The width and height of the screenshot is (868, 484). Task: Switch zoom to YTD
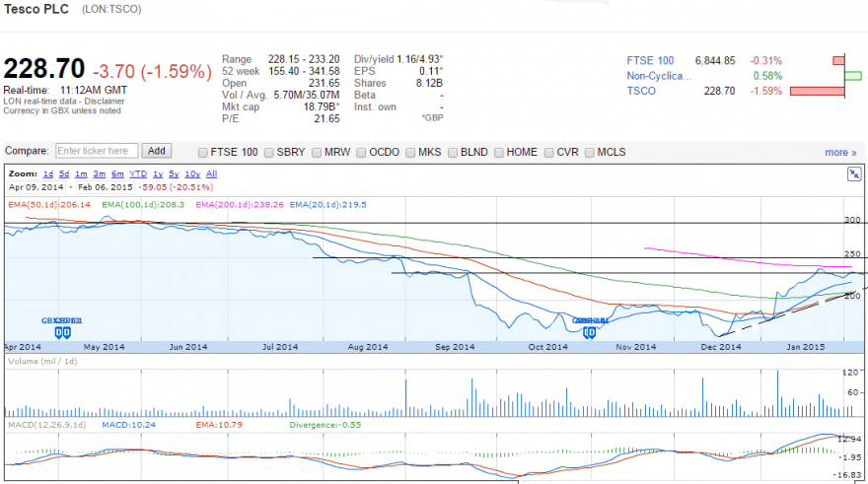click(138, 173)
